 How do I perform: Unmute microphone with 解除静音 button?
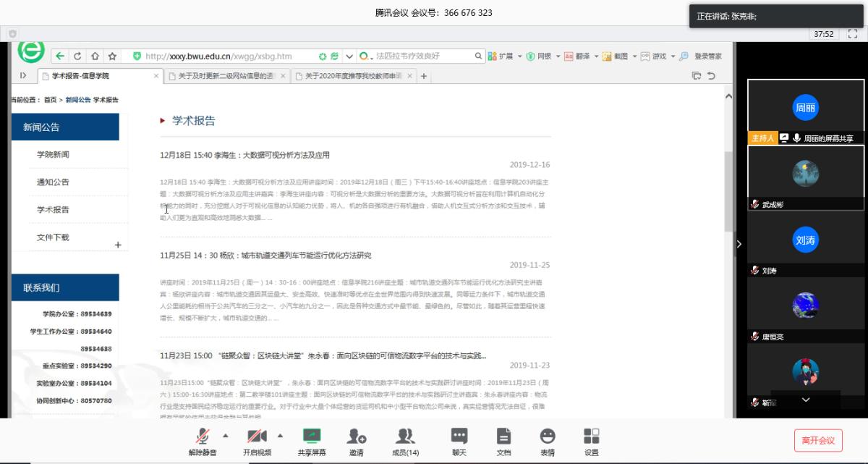click(x=203, y=441)
